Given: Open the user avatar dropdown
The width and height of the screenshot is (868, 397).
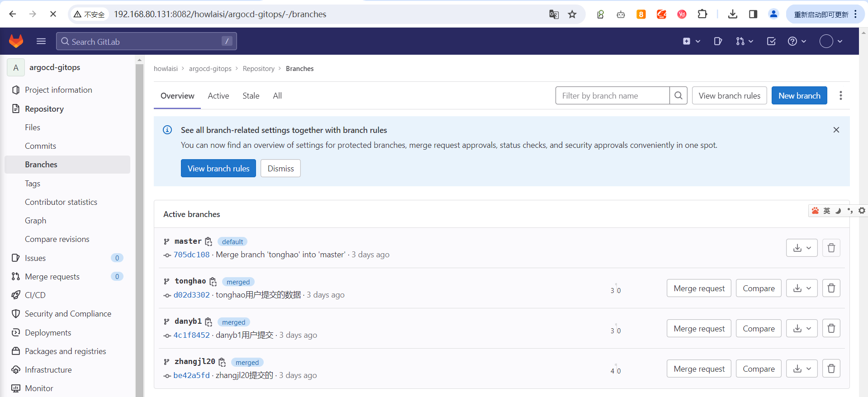Looking at the screenshot, I should tap(831, 41).
